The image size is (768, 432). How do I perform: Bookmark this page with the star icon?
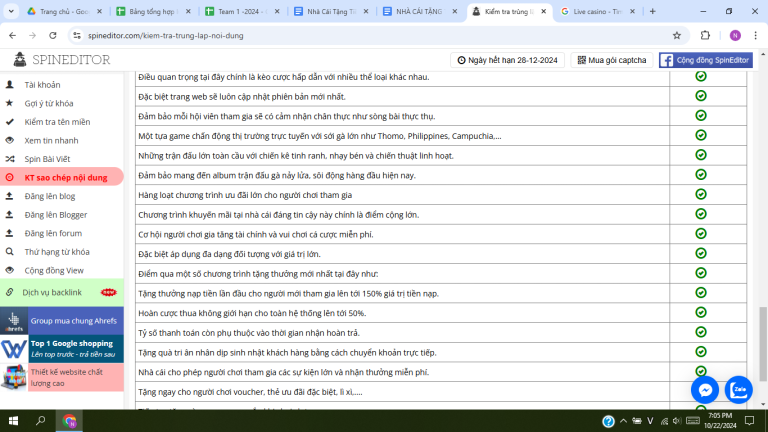pos(677,35)
